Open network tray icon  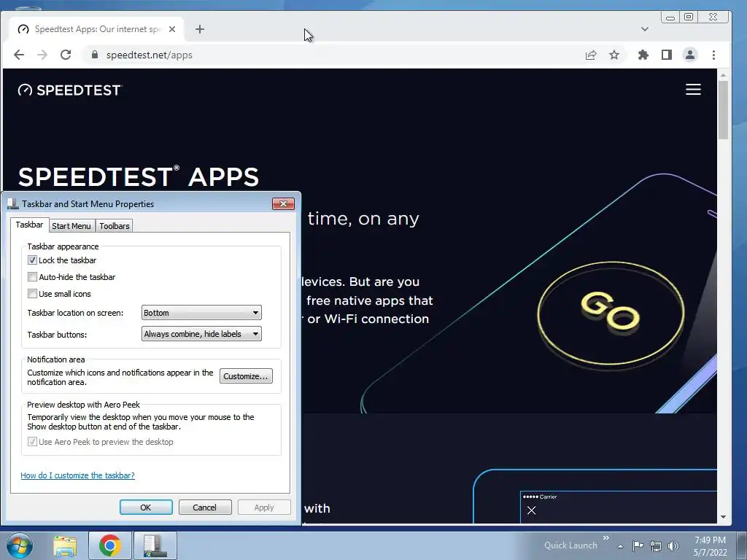pos(656,546)
